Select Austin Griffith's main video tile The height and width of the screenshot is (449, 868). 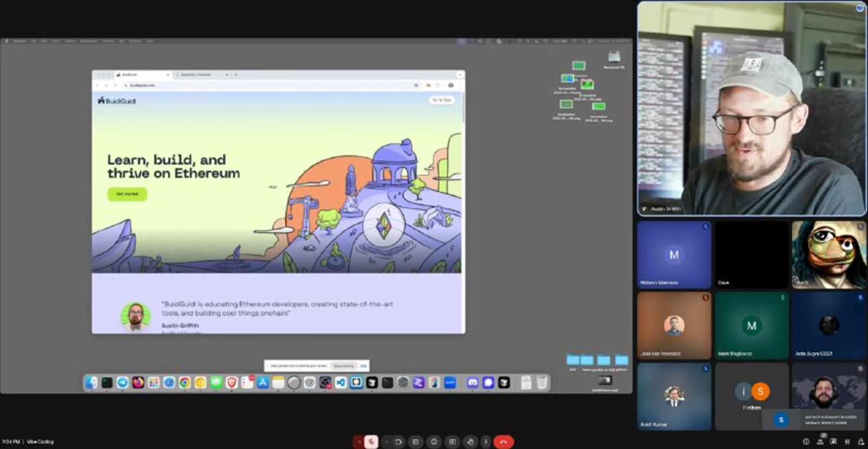coord(751,108)
